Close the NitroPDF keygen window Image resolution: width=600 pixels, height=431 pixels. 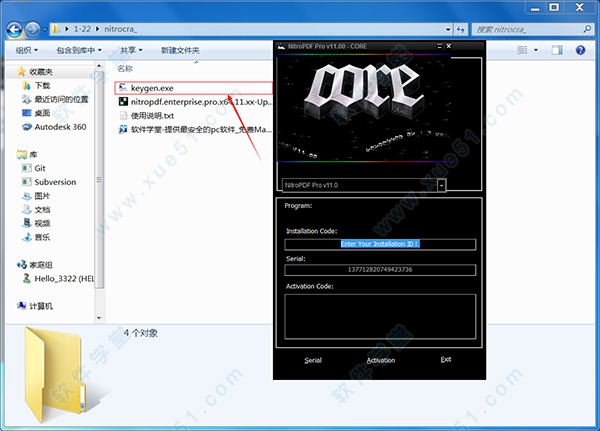click(449, 46)
